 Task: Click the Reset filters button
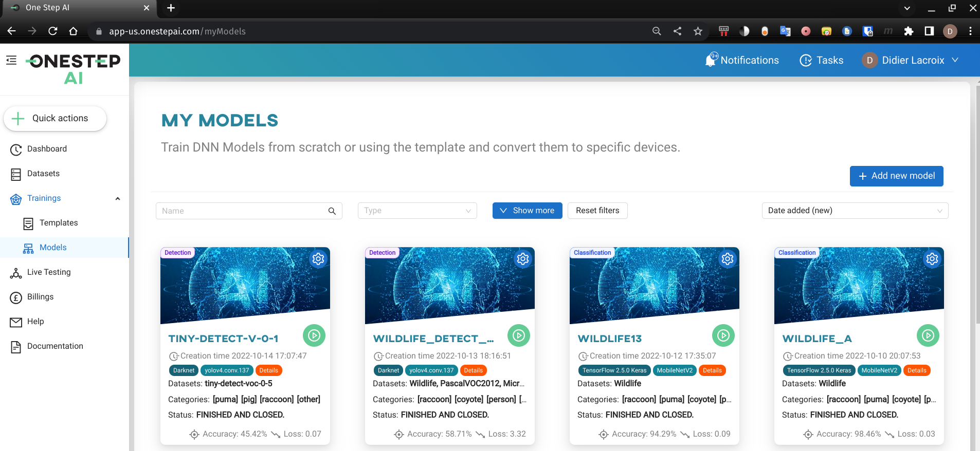pyautogui.click(x=597, y=211)
